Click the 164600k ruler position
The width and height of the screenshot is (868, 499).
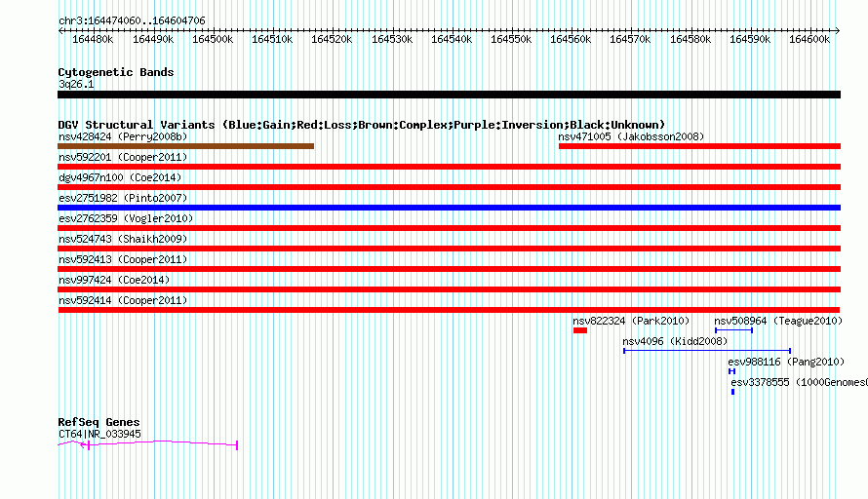pyautogui.click(x=809, y=39)
